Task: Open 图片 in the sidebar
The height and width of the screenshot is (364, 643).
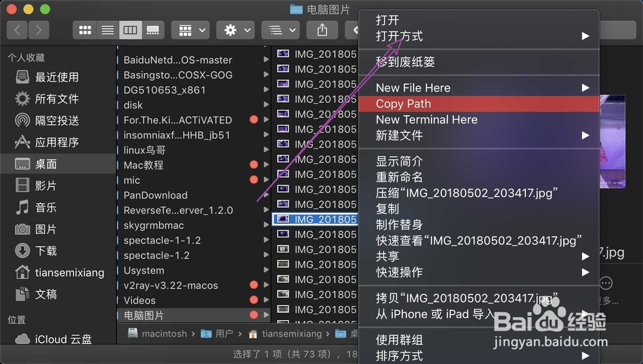Action: click(57, 229)
